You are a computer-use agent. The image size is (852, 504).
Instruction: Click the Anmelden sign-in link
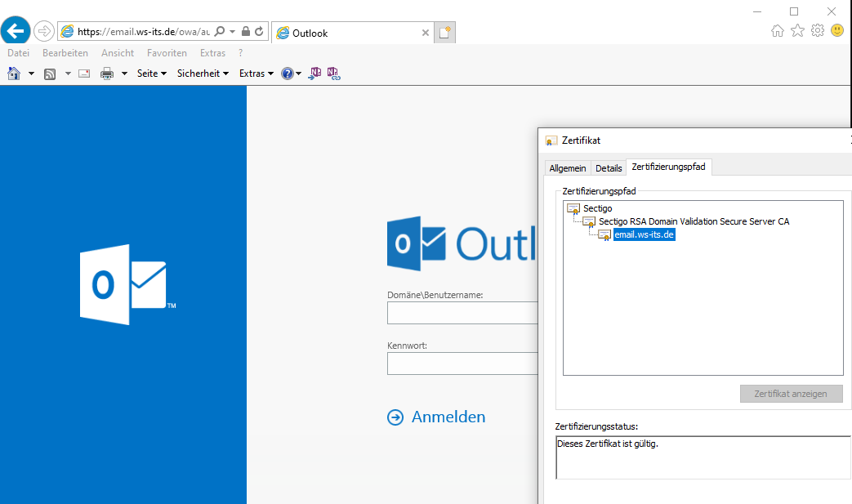(448, 417)
